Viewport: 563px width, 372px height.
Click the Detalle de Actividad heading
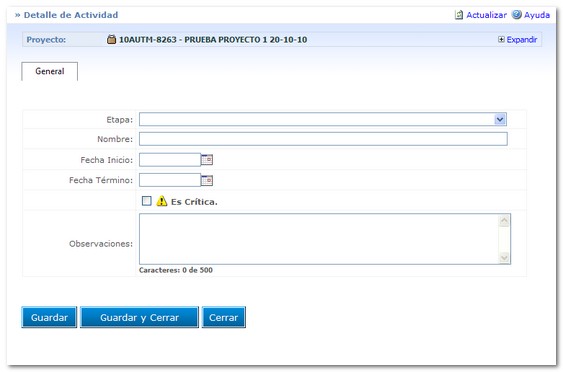pos(71,15)
